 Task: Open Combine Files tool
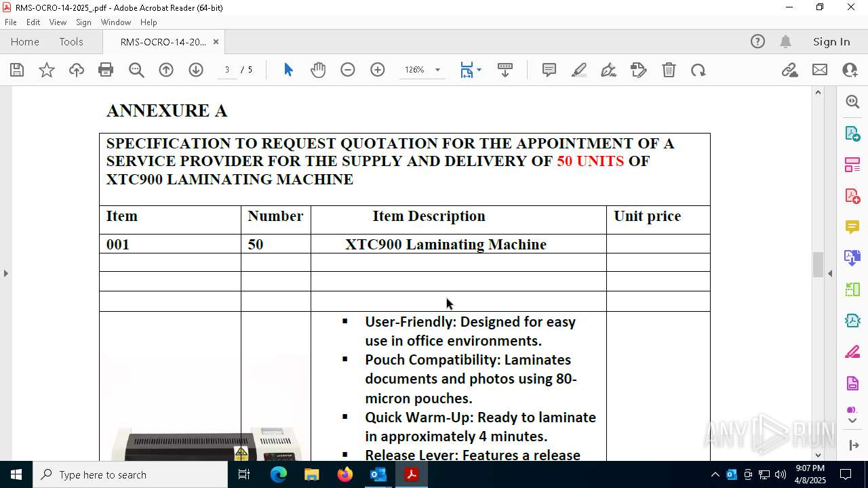852,258
